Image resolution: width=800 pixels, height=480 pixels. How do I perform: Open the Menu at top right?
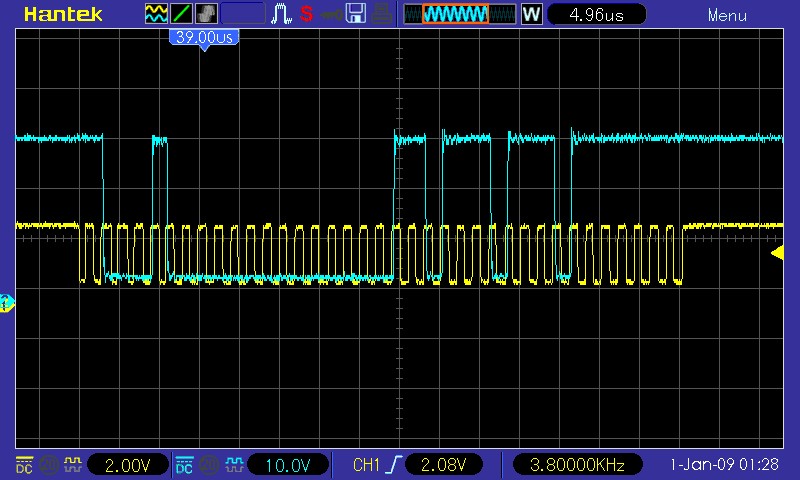(x=727, y=15)
